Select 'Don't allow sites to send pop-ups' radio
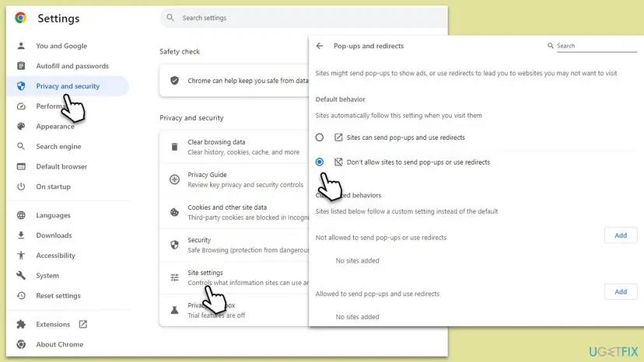 [320, 162]
